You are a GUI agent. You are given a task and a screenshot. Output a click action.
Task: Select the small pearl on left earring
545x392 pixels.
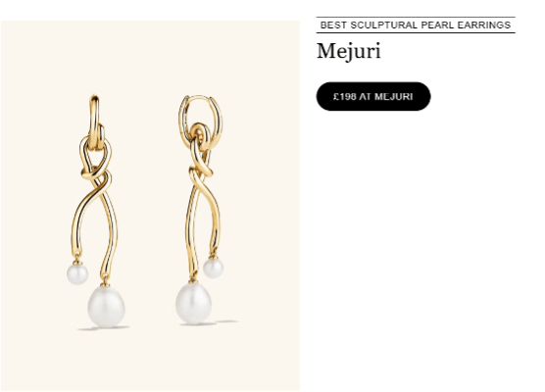pyautogui.click(x=77, y=273)
